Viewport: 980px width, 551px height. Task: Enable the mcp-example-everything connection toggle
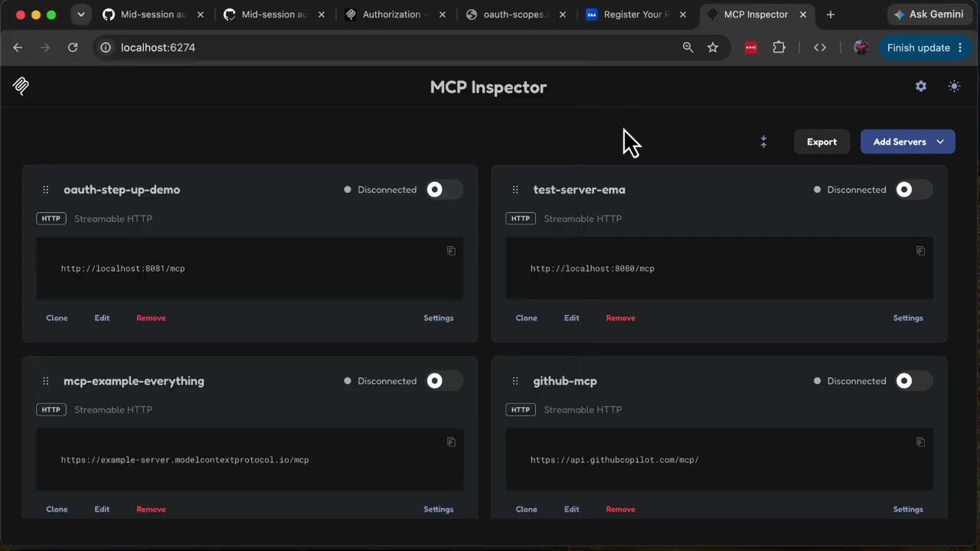coord(444,381)
